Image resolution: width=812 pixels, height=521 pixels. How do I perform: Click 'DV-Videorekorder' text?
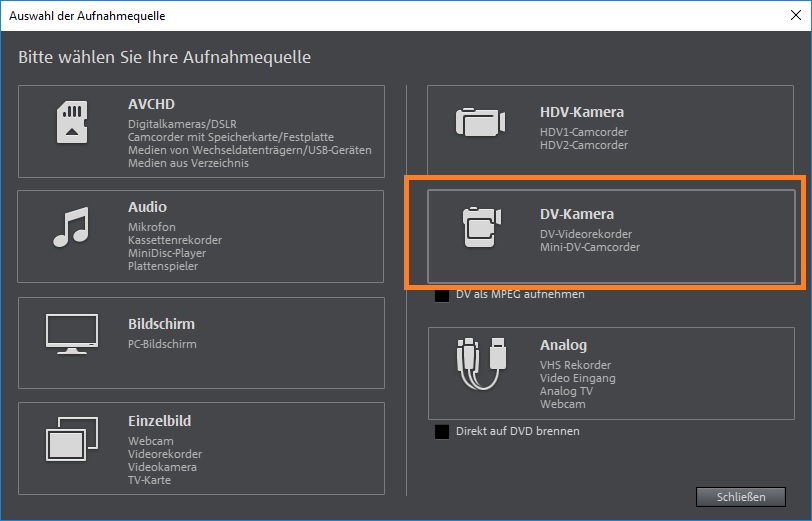(x=586, y=234)
